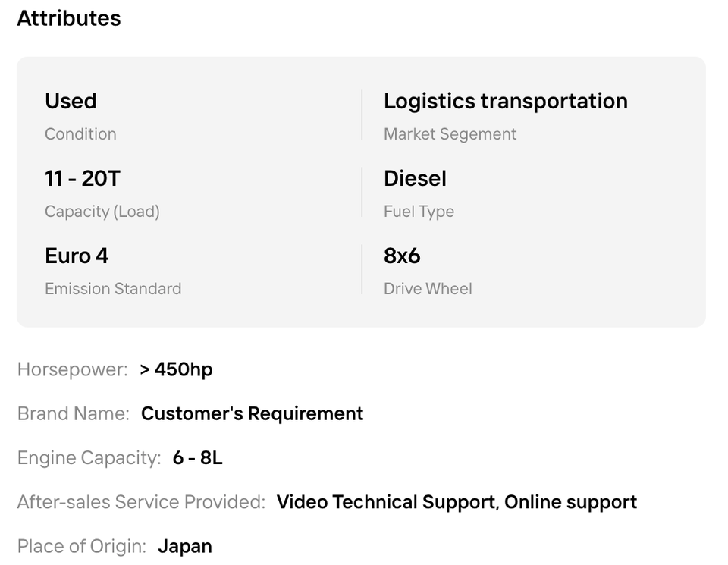The image size is (728, 565).
Task: Click the Horsepower label
Action: 73,370
